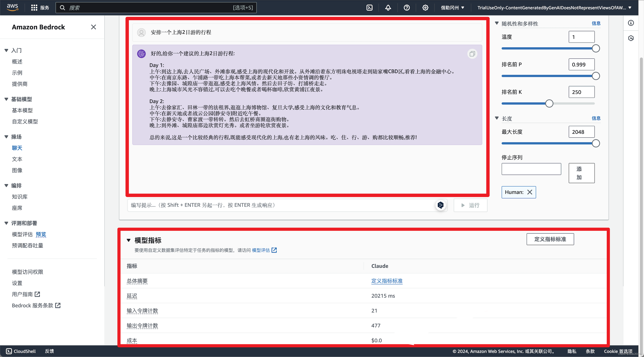
Task: Open the region dropdown 俄勒冈州
Action: (x=453, y=8)
